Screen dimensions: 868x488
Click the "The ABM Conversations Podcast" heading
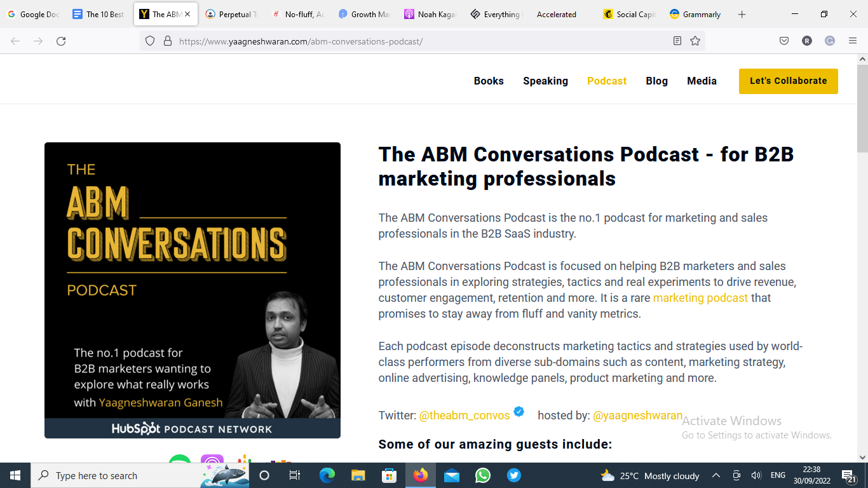coord(586,166)
